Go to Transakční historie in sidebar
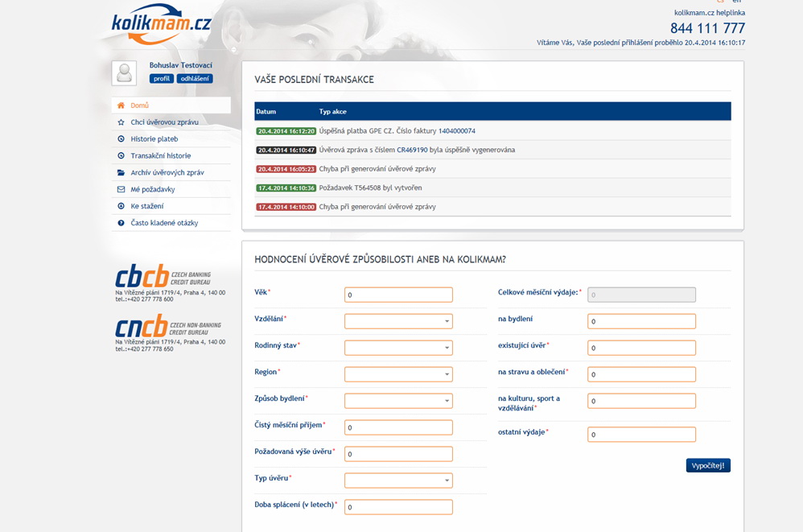The width and height of the screenshot is (803, 532). [x=161, y=155]
